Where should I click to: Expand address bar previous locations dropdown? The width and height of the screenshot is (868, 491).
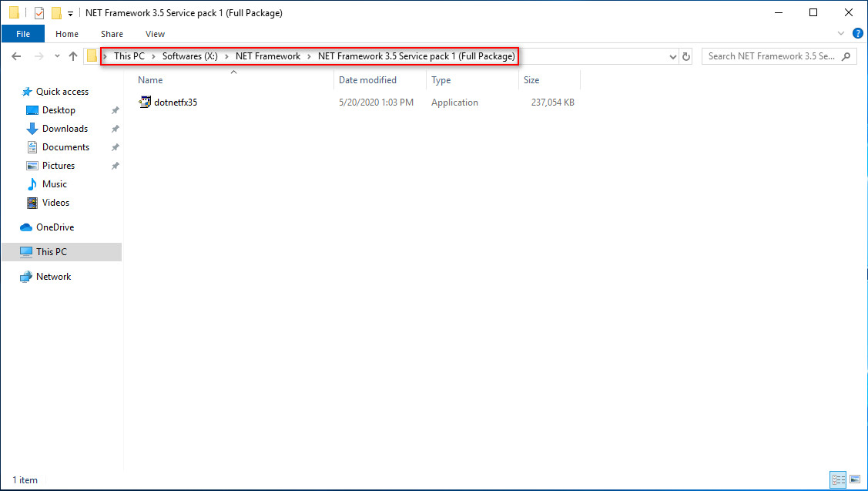(672, 56)
